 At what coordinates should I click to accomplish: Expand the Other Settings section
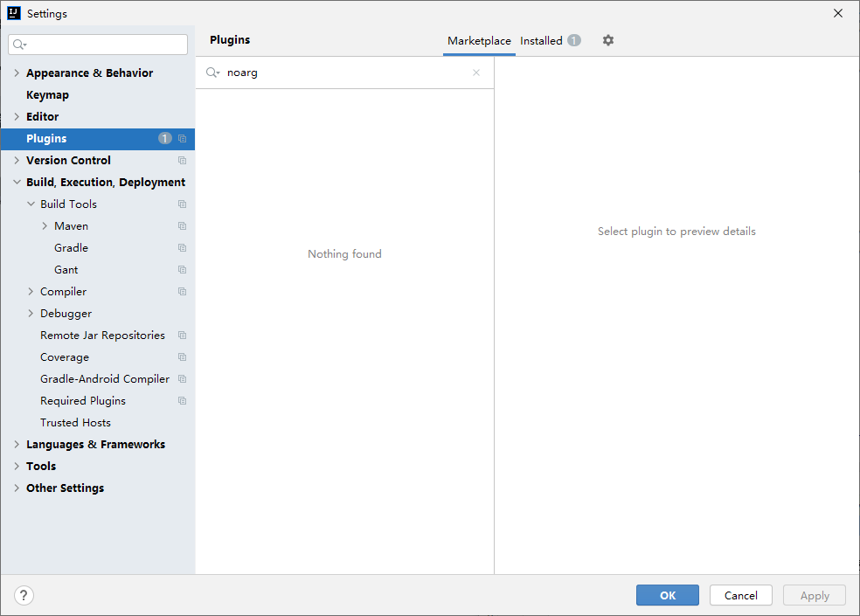point(17,488)
